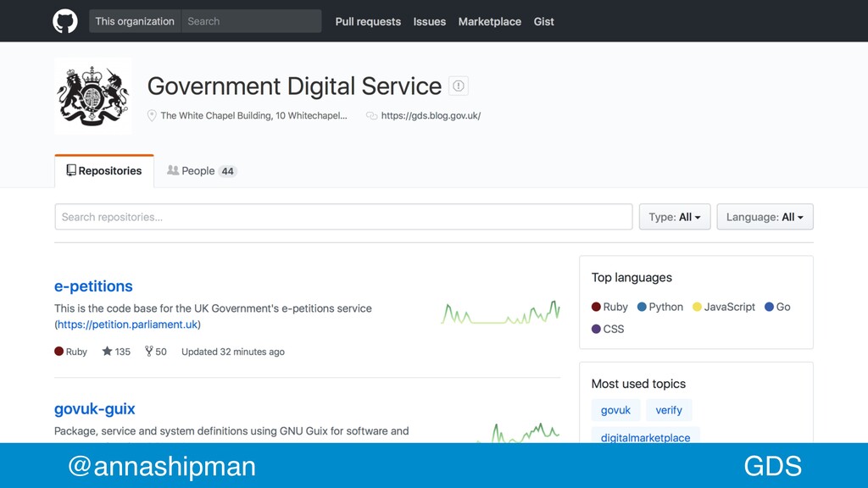Filter by Ruby in Top languages

[609, 307]
